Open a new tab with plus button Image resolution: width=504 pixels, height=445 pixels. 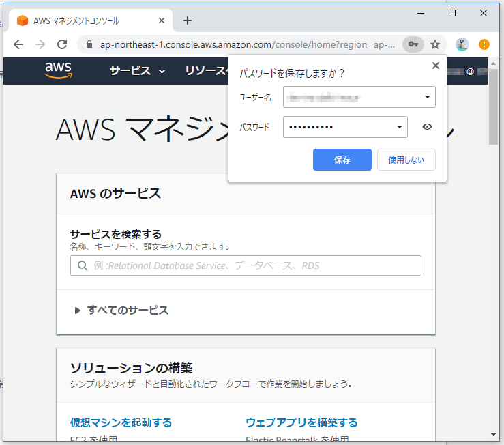[188, 21]
